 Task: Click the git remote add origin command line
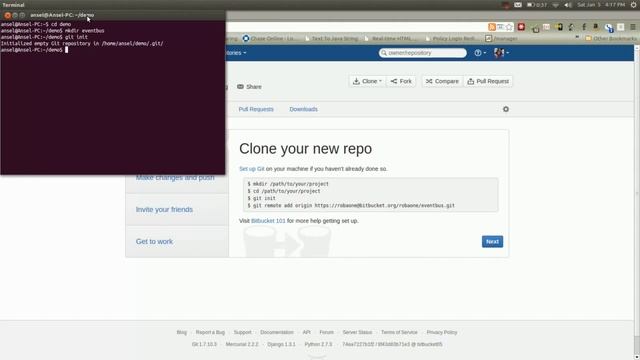[x=351, y=205]
